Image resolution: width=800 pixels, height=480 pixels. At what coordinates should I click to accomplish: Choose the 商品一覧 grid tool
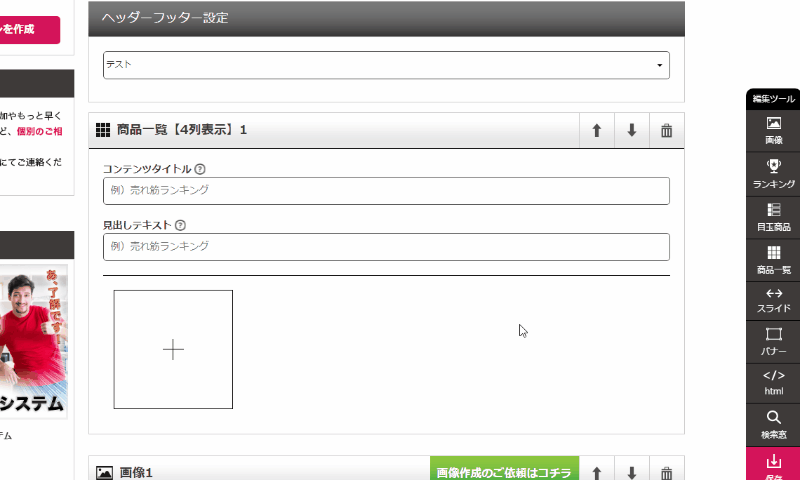(773, 259)
